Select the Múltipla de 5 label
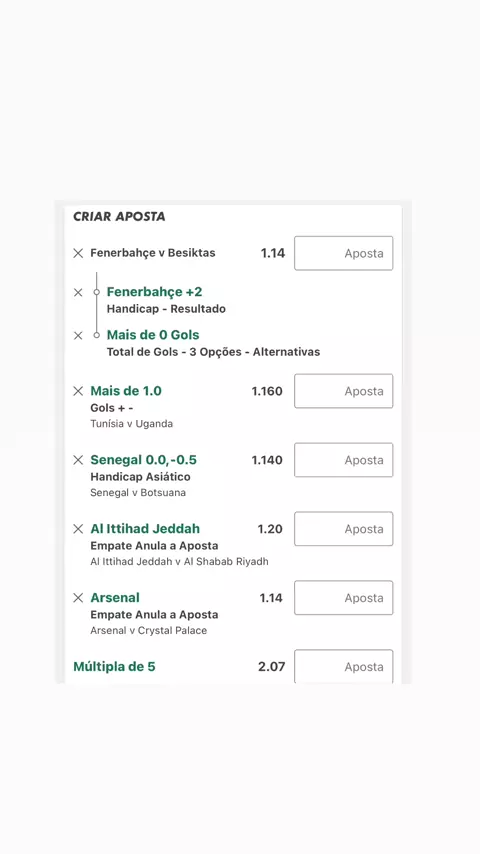 click(114, 667)
